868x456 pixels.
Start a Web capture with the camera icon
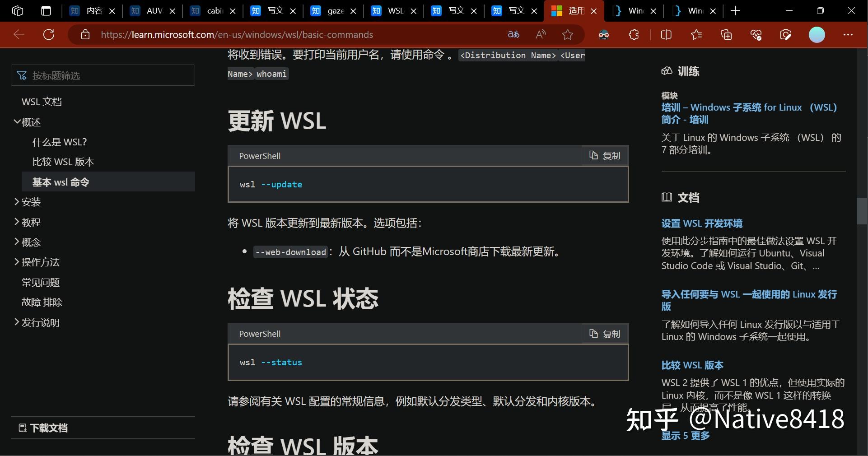point(786,34)
